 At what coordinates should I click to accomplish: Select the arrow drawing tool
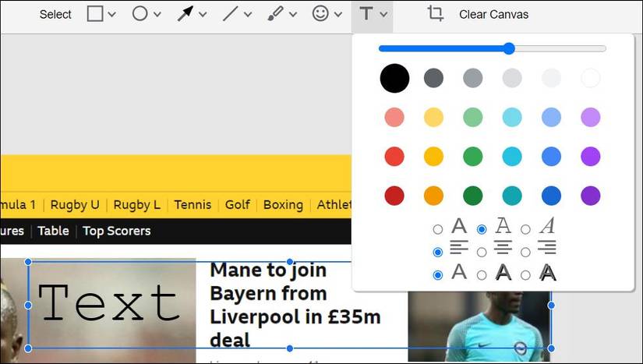tap(185, 14)
